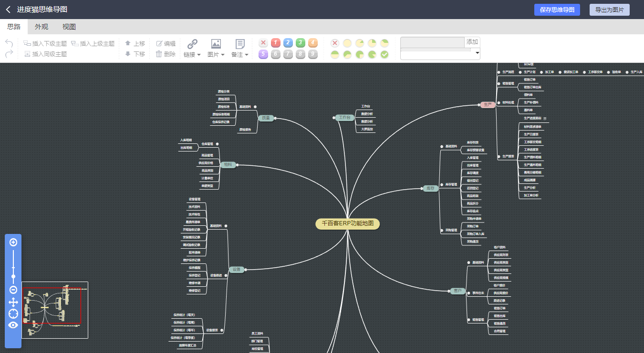
Task: Zoom out with the minus icon
Action: coord(13,290)
